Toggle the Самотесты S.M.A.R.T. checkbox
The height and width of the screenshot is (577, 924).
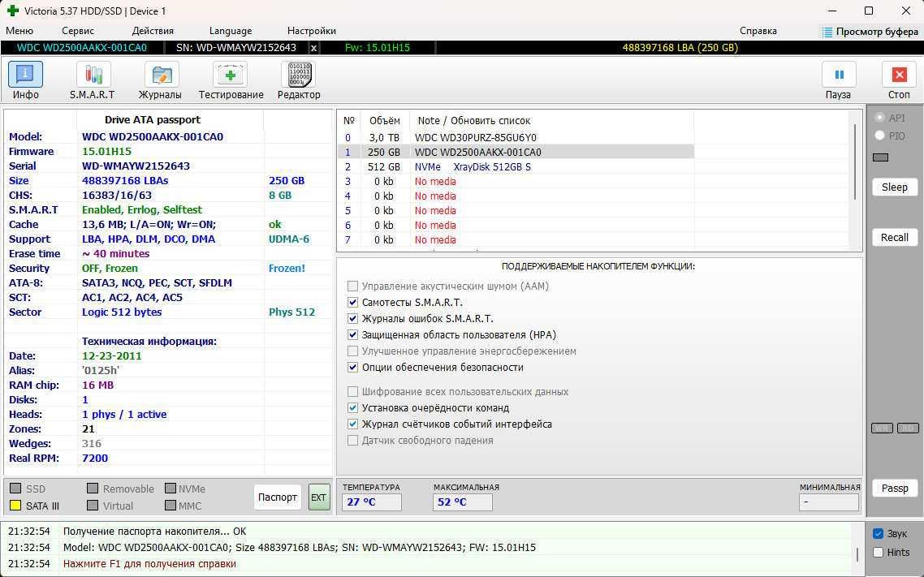tap(353, 302)
